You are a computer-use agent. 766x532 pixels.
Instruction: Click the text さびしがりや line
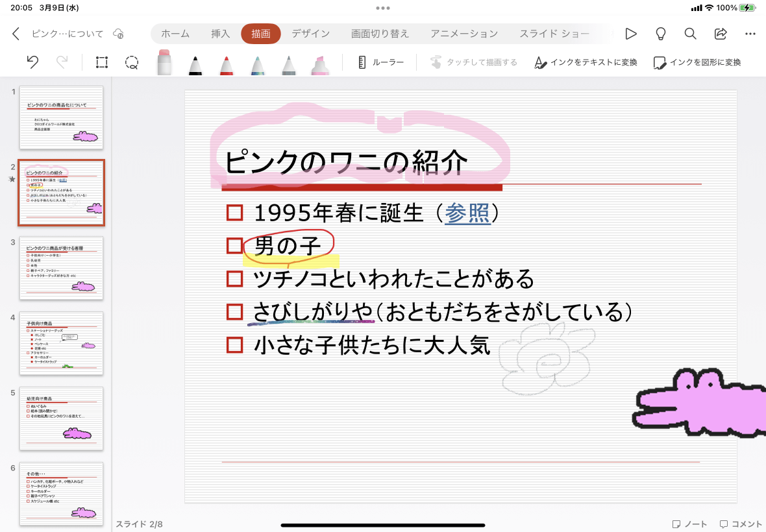click(443, 312)
